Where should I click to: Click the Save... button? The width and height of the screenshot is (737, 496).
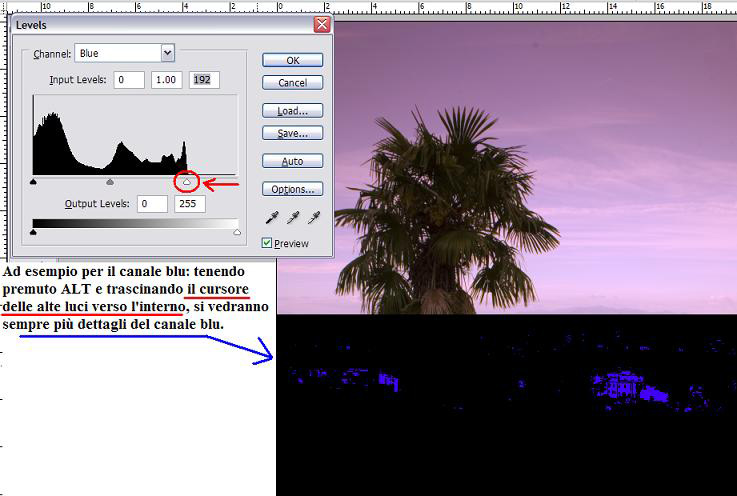(292, 133)
